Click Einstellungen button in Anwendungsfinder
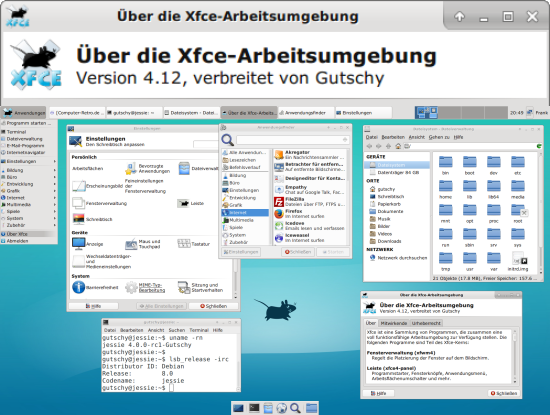Screen dimensions: 550x415 [241, 252]
